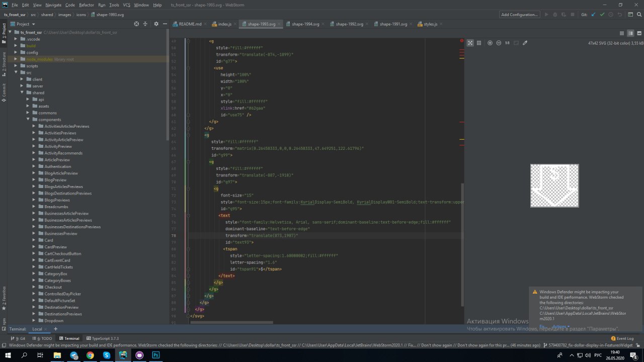Pick a color with the eyedropper tool
This screenshot has height=362, width=644.
pyautogui.click(x=525, y=43)
